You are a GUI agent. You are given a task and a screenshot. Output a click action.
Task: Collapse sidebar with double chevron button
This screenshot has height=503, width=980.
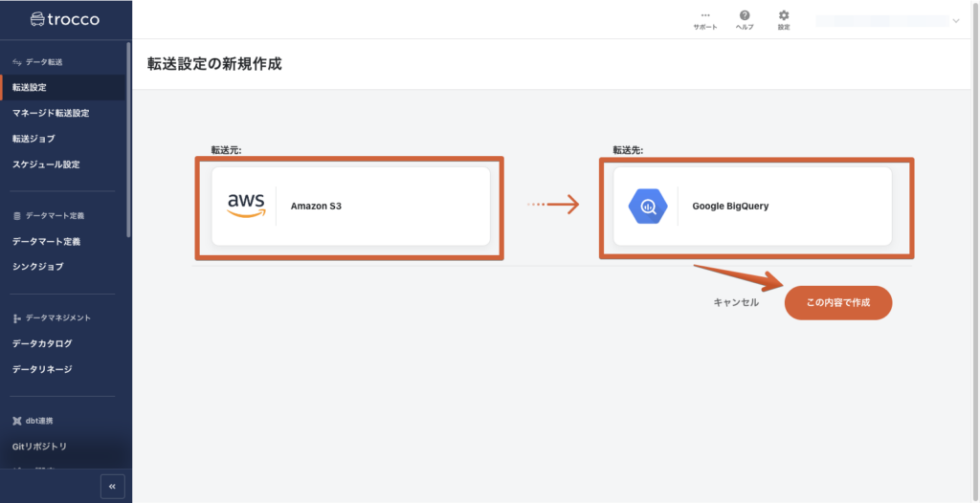click(112, 486)
